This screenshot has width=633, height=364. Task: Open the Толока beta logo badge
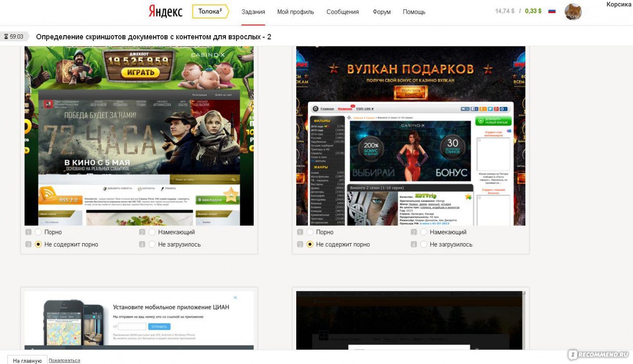[x=211, y=11]
